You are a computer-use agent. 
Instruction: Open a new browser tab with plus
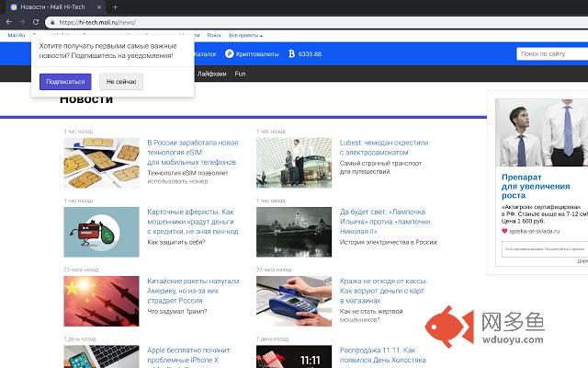point(115,6)
